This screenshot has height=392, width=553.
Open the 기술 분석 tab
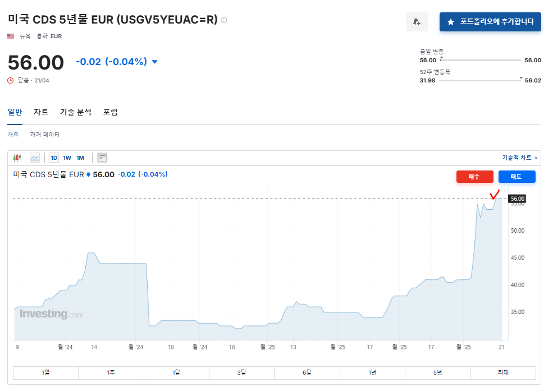coord(76,112)
